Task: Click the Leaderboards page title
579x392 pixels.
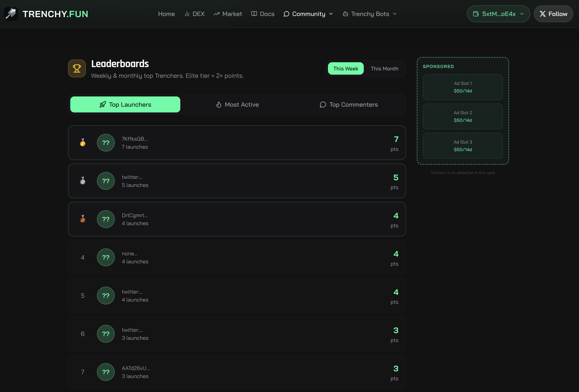Action: pos(120,64)
